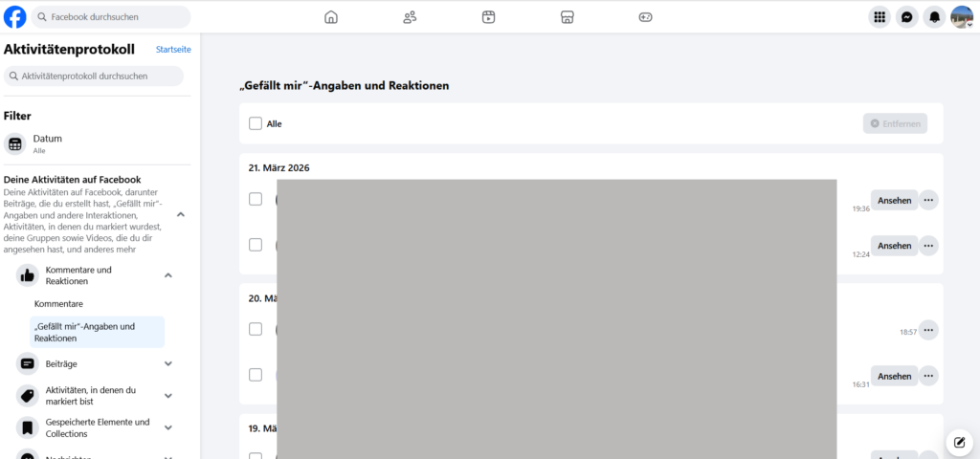The image size is (980, 459).
Task: Open the Friends icon in top navigation
Action: pos(410,17)
